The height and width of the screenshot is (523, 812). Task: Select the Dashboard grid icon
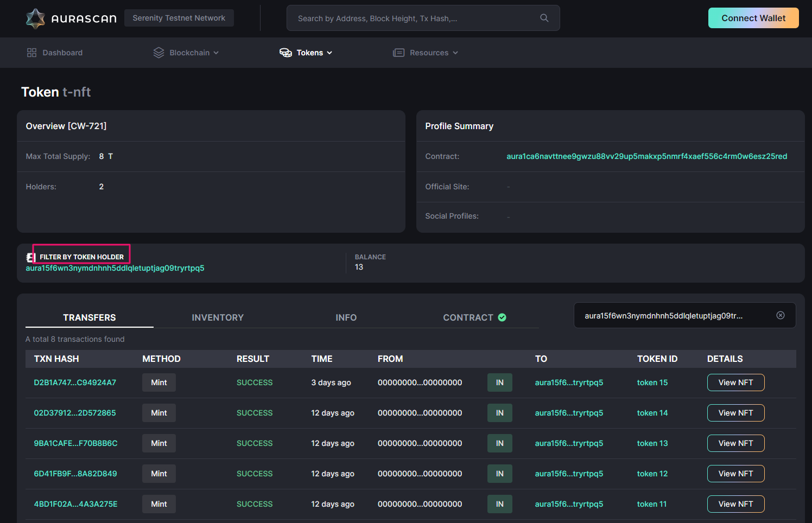[x=31, y=52]
